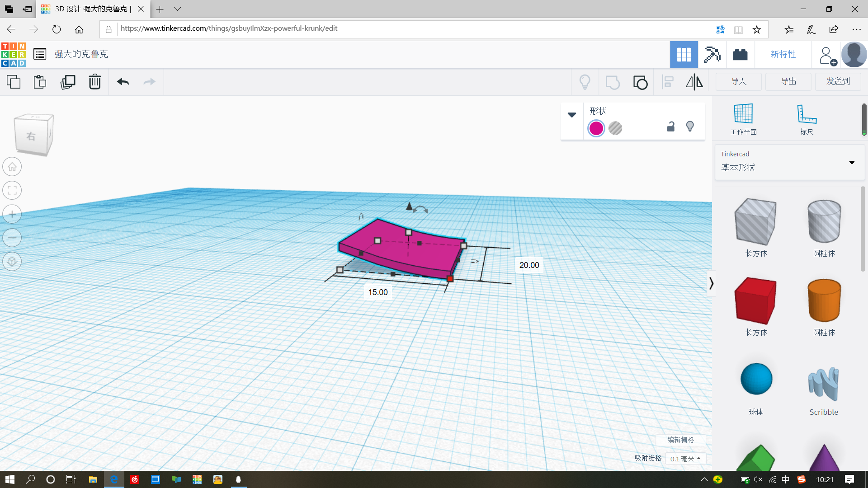
Task: Collapse the shapes side panel chevron
Action: click(711, 283)
